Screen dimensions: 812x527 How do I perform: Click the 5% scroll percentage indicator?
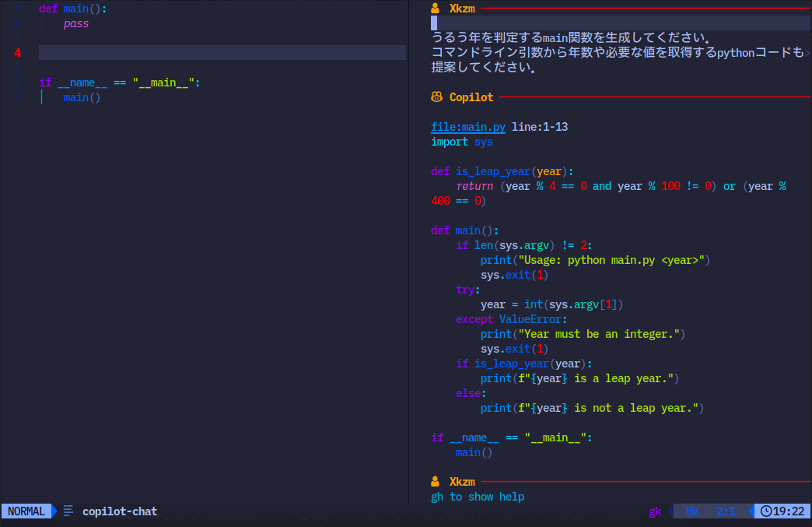click(x=691, y=511)
